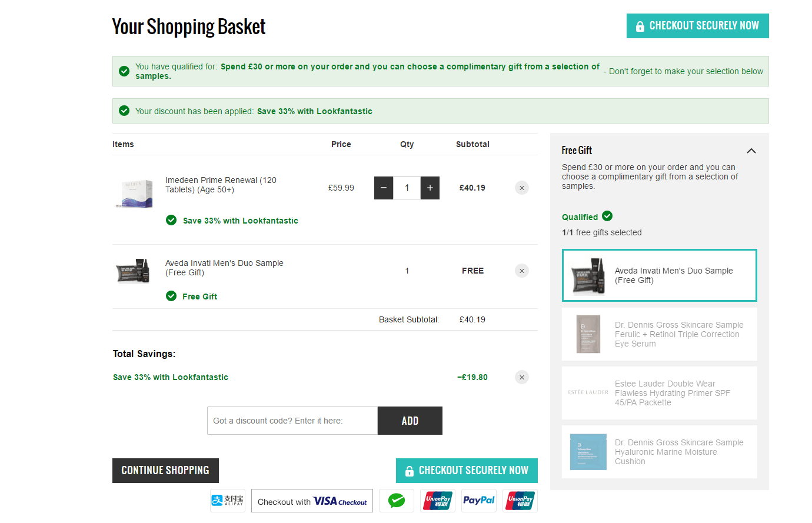Screen dimensions: 812x523
Task: Click green check in qualified gift banner
Action: 124,71
